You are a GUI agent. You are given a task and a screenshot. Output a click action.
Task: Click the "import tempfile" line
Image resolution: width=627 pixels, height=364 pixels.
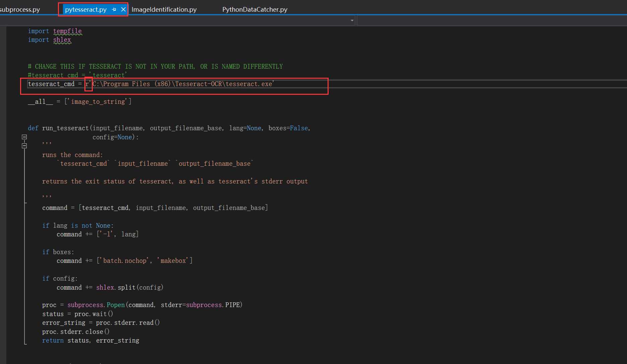pyautogui.click(x=55, y=31)
